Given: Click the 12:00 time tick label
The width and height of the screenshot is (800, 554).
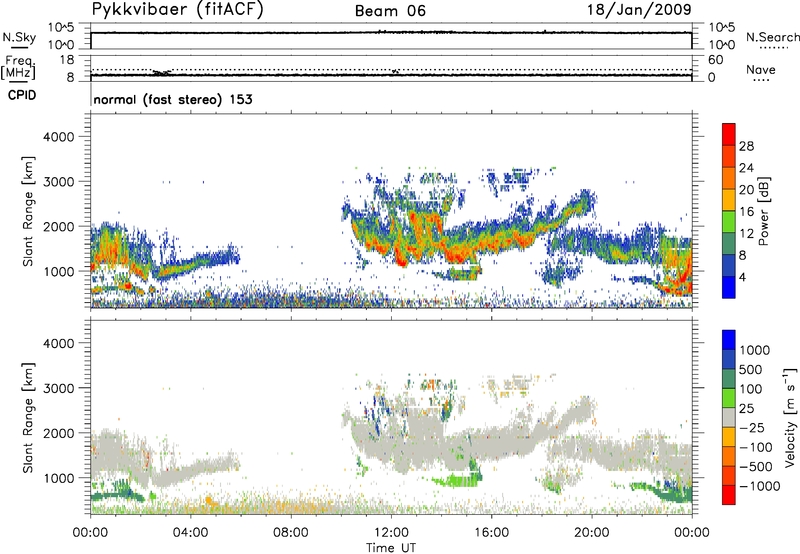Looking at the screenshot, I should pos(391,533).
